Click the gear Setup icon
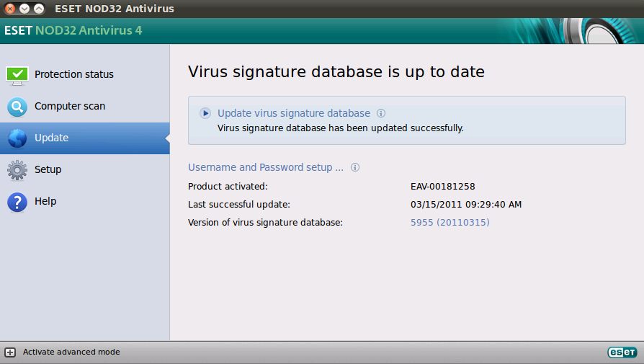This screenshot has width=644, height=364. coord(17,170)
